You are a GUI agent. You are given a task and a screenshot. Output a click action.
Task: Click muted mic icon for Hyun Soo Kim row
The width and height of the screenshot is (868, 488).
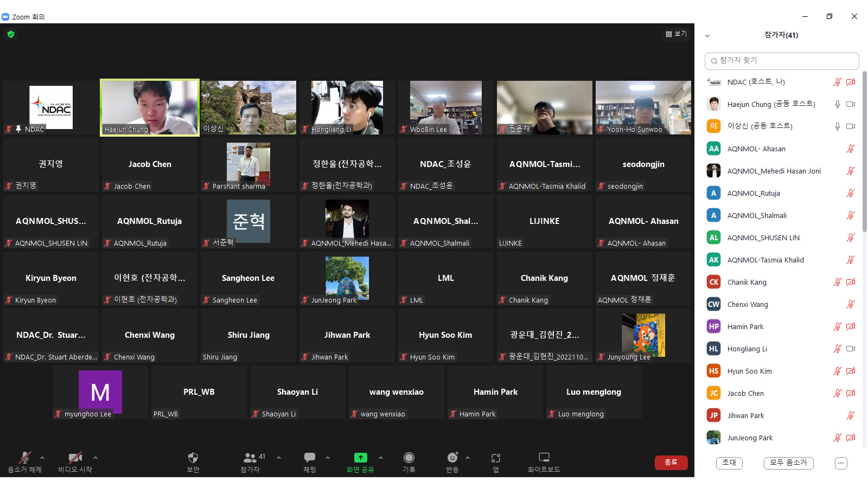tap(838, 371)
